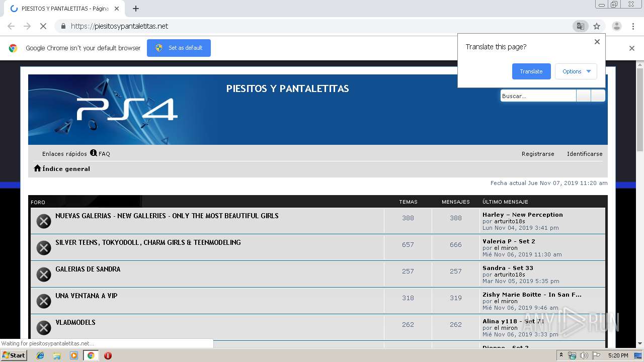
Task: Click the volume speaker tray icon
Action: [584, 355]
